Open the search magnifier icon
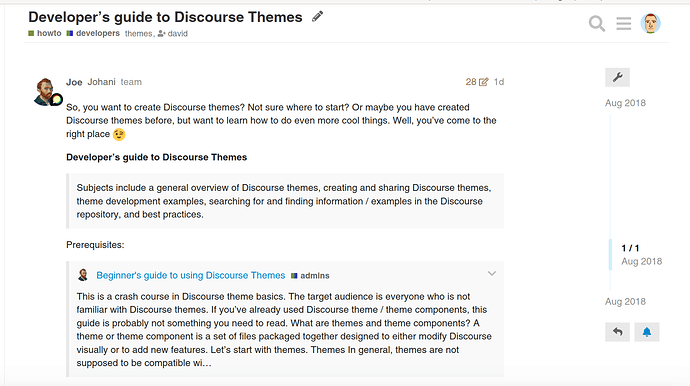Screen dimensions: 690x386 click(597, 23)
